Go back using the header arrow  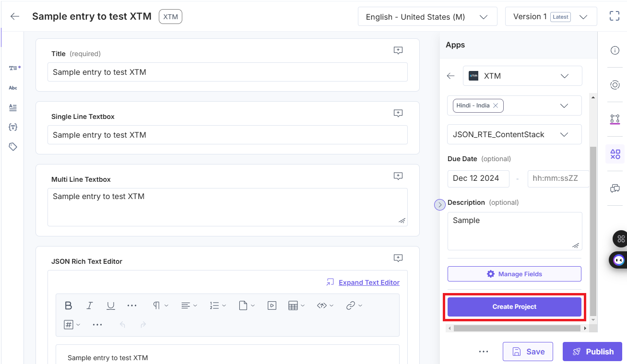tap(15, 16)
